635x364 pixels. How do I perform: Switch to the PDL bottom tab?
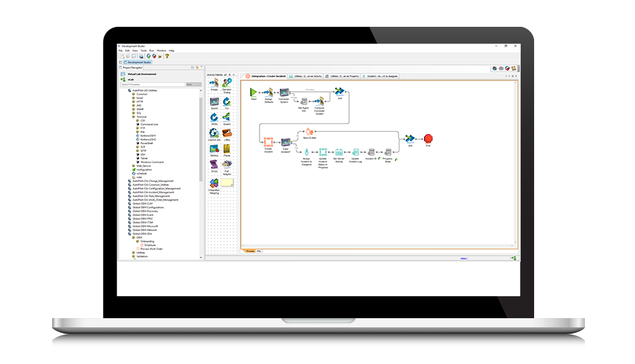[259, 250]
